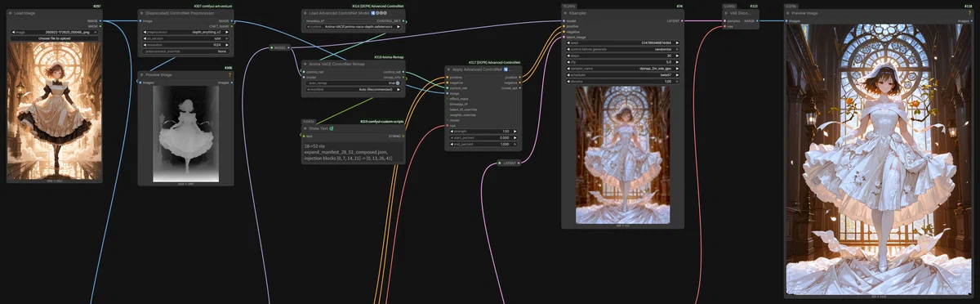
Task: Click the KSampler node title
Action: [578, 13]
